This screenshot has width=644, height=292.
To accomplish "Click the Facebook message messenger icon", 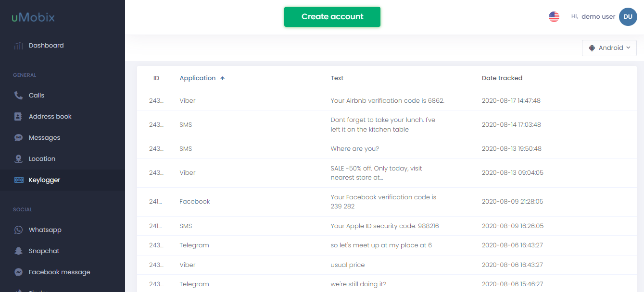I will (x=18, y=272).
